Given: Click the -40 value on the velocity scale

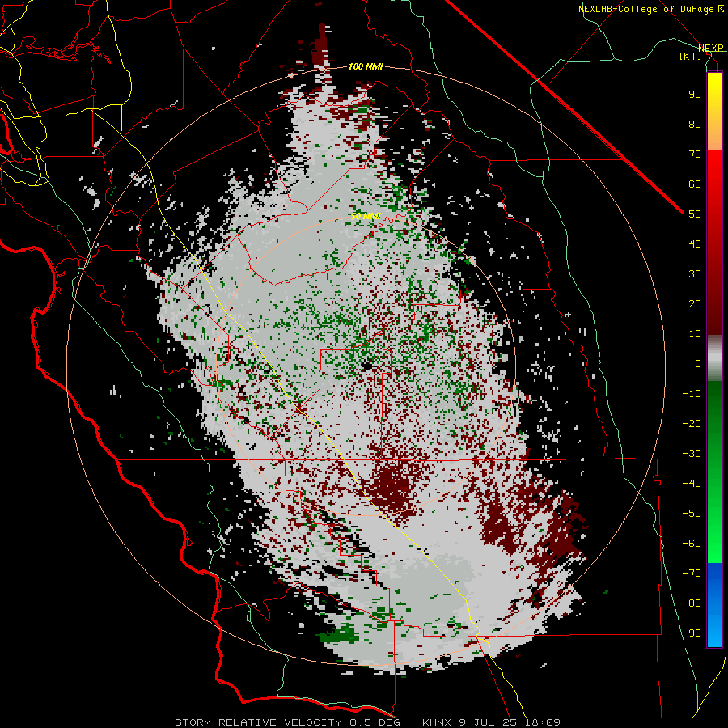Looking at the screenshot, I should 692,484.
